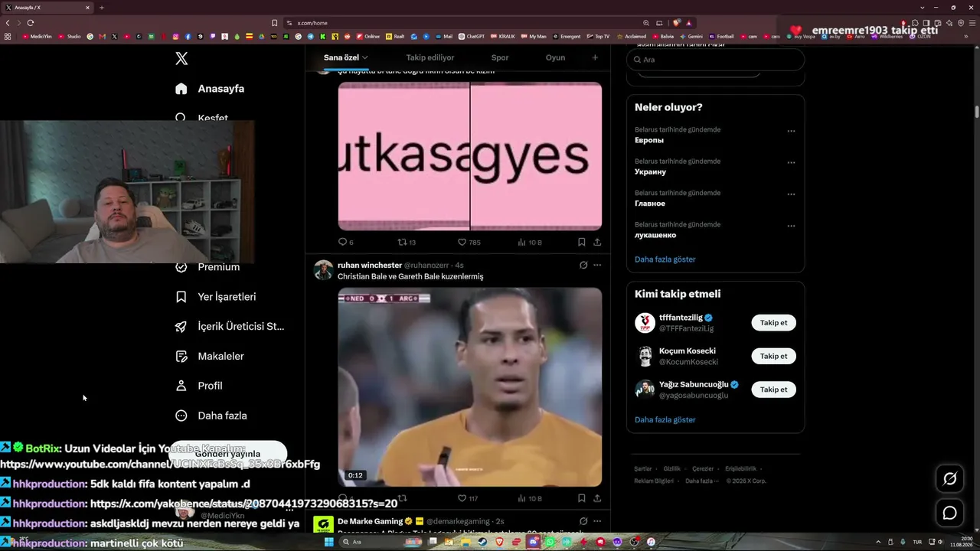Click the Profil person icon
Screen dimensions: 980x551
(x=181, y=386)
